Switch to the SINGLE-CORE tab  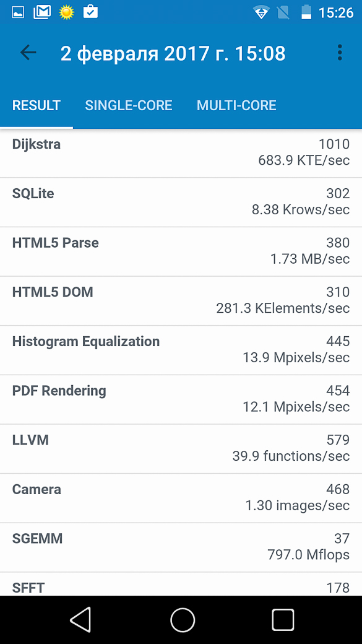(x=129, y=105)
